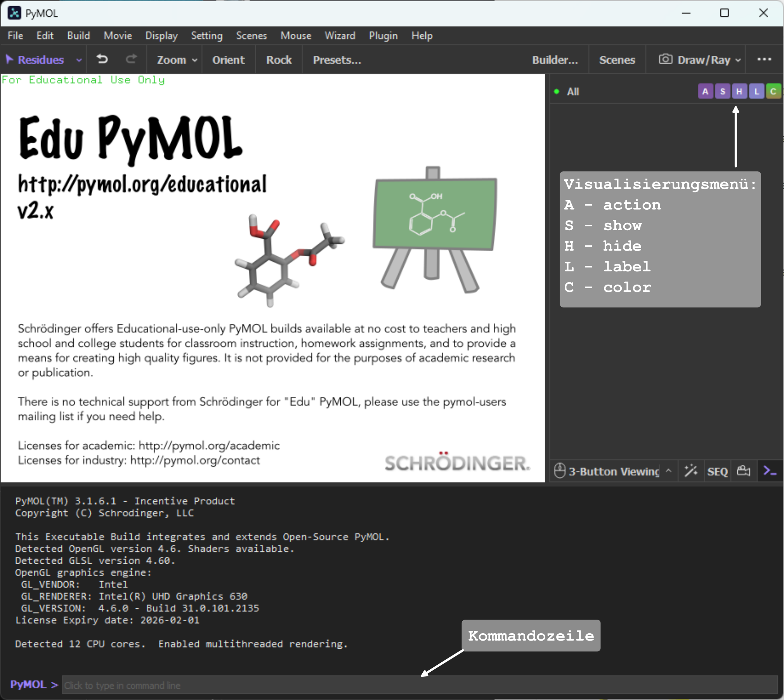This screenshot has height=700, width=784.
Task: Expand the Draw/Ray dropdown arrow
Action: 738,60
